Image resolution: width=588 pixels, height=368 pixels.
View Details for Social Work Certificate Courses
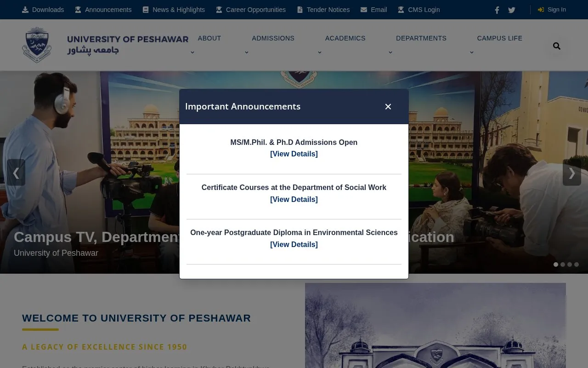click(294, 199)
